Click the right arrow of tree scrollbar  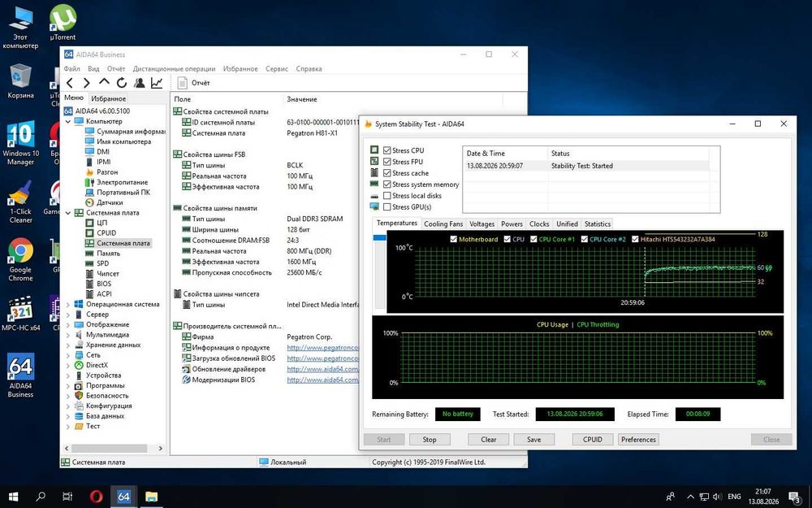[x=160, y=449]
